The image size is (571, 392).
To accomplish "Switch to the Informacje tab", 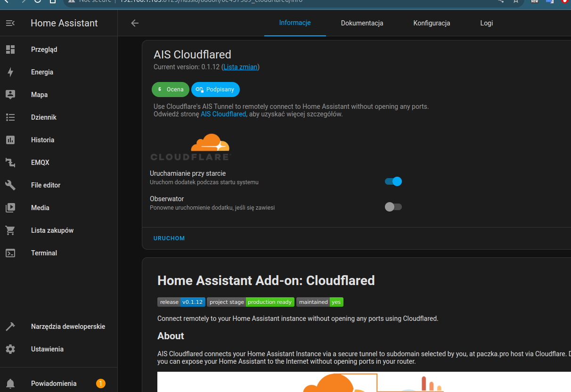I will [x=295, y=23].
